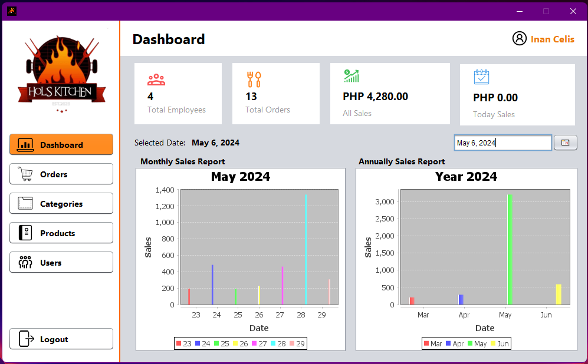Screen dimensions: 588x364
Task: Click the green May legend swatch
Action: pyautogui.click(x=471, y=343)
